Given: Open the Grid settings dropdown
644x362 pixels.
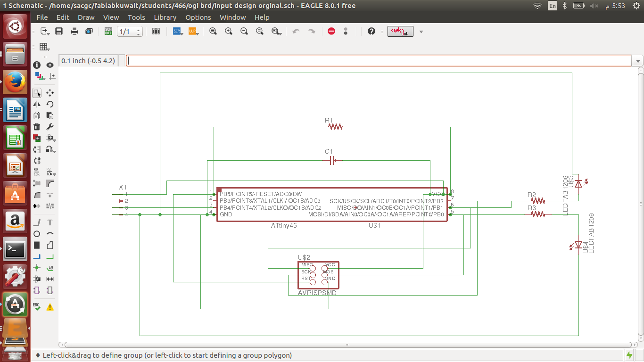Looking at the screenshot, I should (x=44, y=47).
